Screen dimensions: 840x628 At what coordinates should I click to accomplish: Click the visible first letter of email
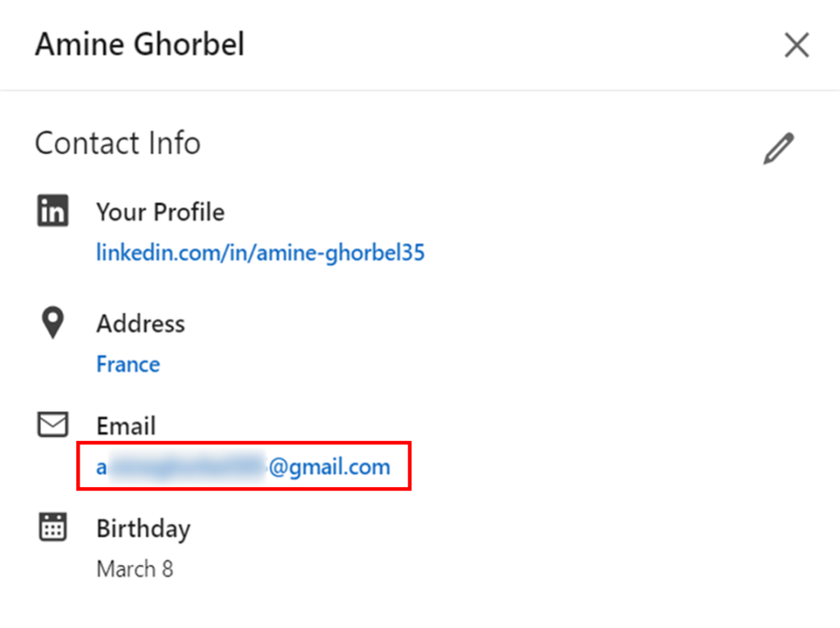click(x=102, y=468)
